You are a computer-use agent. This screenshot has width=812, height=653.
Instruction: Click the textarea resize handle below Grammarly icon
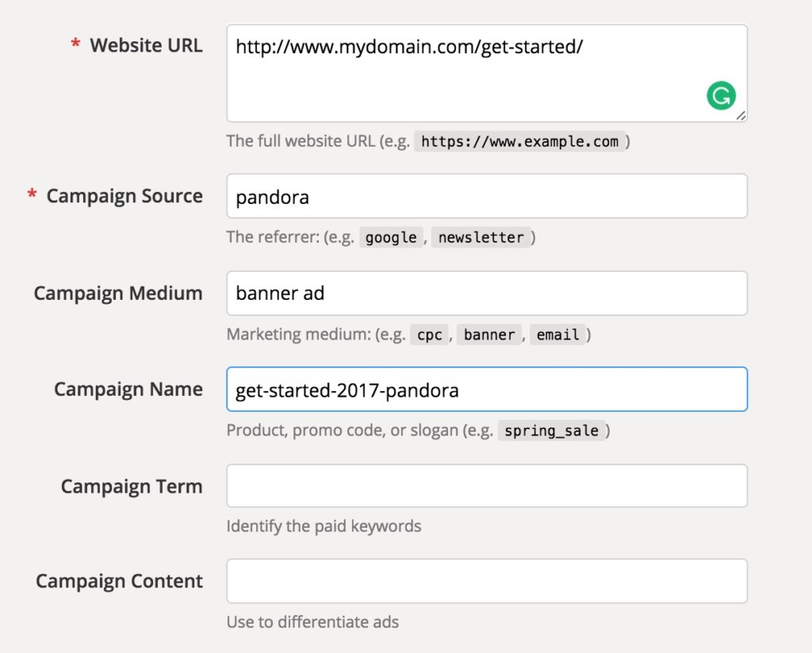[742, 117]
